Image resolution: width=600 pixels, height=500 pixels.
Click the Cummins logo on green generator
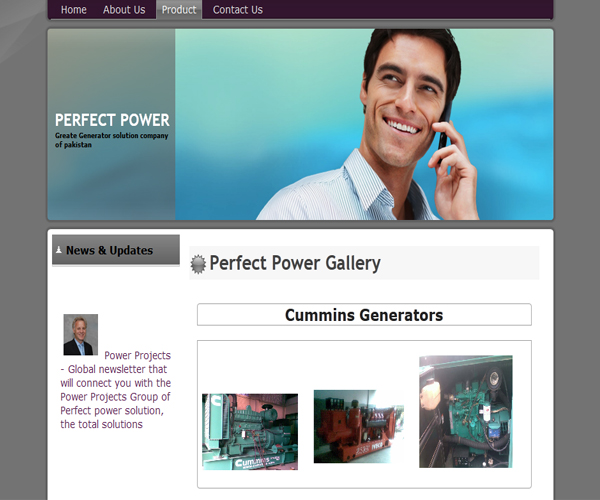point(253,462)
